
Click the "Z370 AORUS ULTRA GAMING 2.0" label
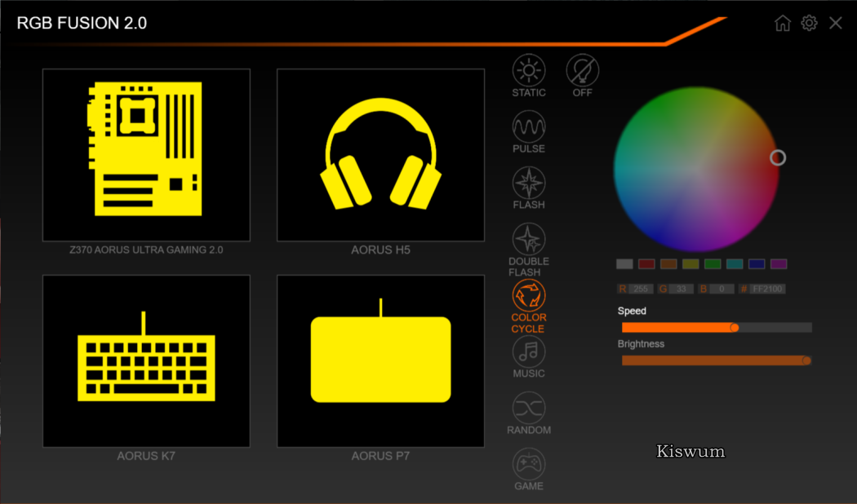coord(146,250)
